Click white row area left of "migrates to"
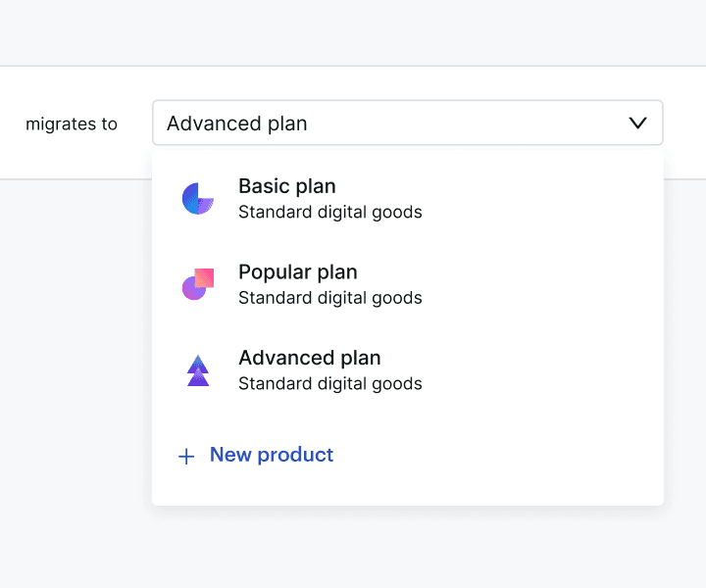 pos(12,123)
